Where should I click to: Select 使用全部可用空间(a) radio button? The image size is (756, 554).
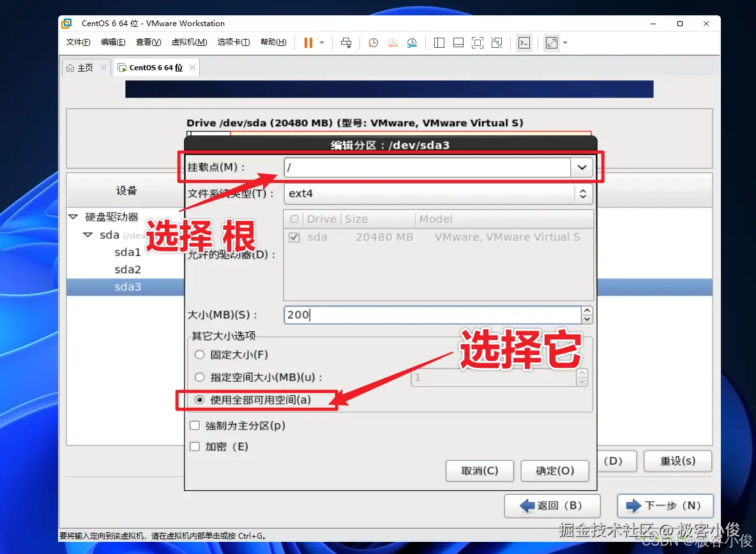(200, 400)
